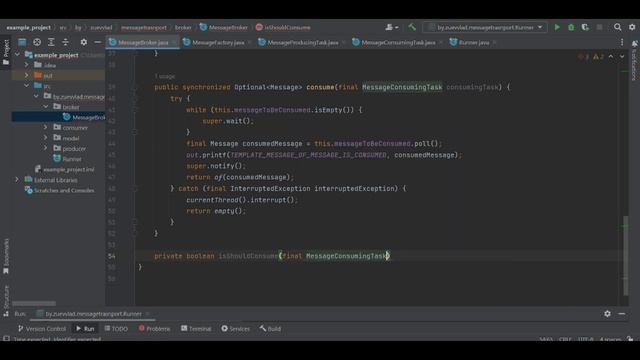The width and height of the screenshot is (640, 360).
Task: Click MessageBroker breadcrumb in navigation bar
Action: click(x=224, y=27)
